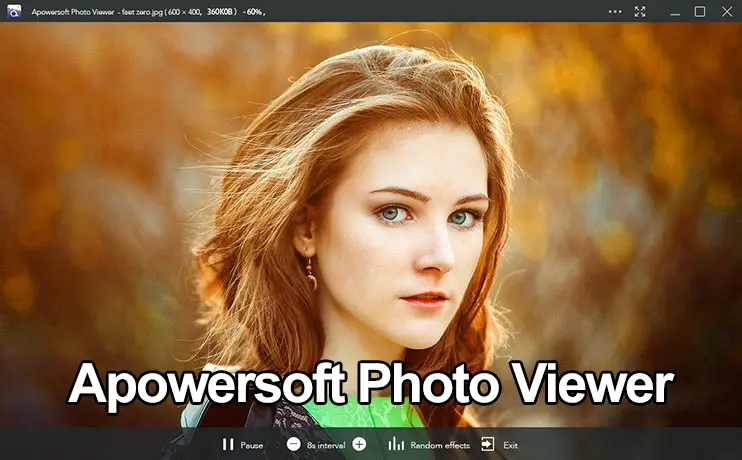The image size is (742, 460).
Task: Open the three-dot more options menu
Action: point(615,11)
